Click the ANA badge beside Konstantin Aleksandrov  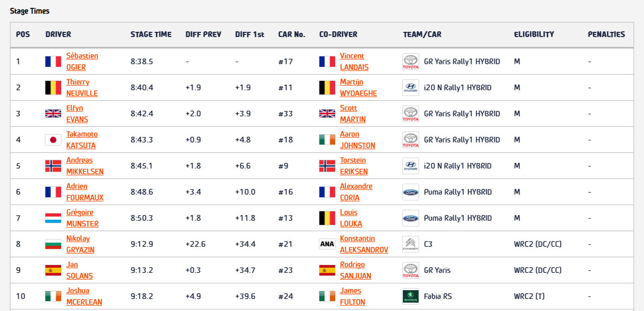(x=327, y=244)
